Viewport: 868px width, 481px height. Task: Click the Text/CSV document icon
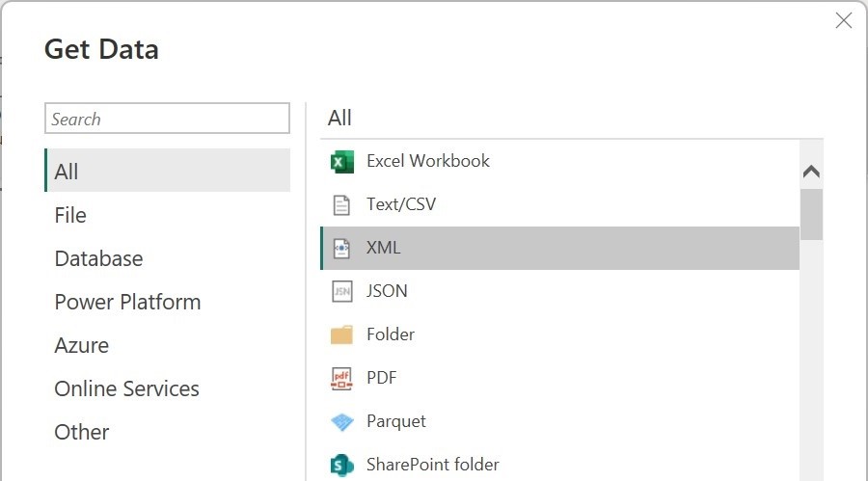(341, 205)
